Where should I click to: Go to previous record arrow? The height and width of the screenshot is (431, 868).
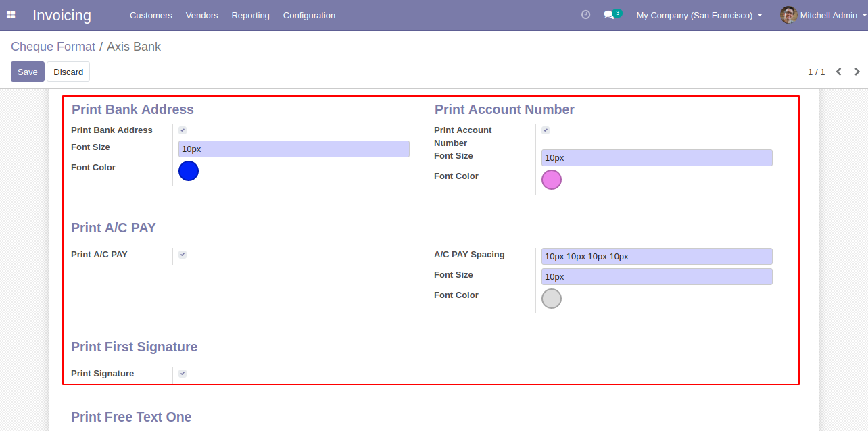[838, 72]
